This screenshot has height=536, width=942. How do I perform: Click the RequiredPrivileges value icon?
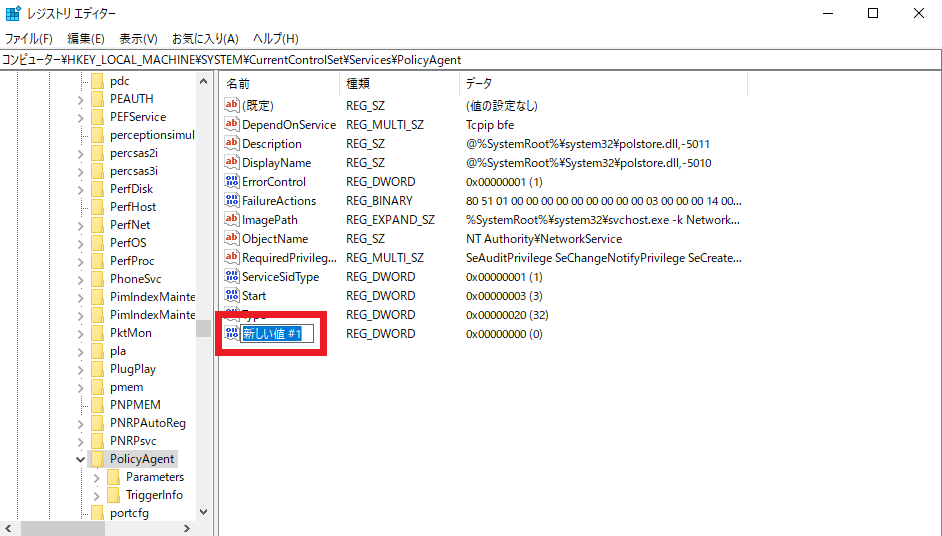(232, 257)
